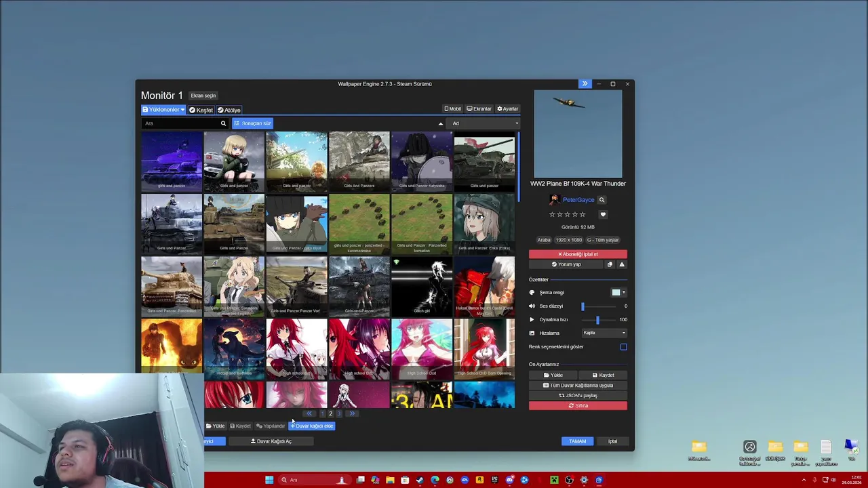
Task: Adjust the Oynatma hızı slider
Action: point(599,320)
